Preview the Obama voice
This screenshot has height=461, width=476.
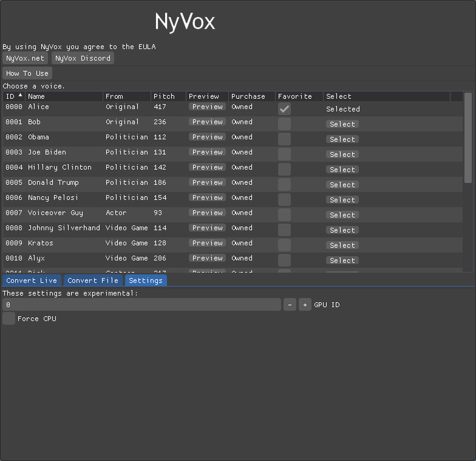pos(208,137)
